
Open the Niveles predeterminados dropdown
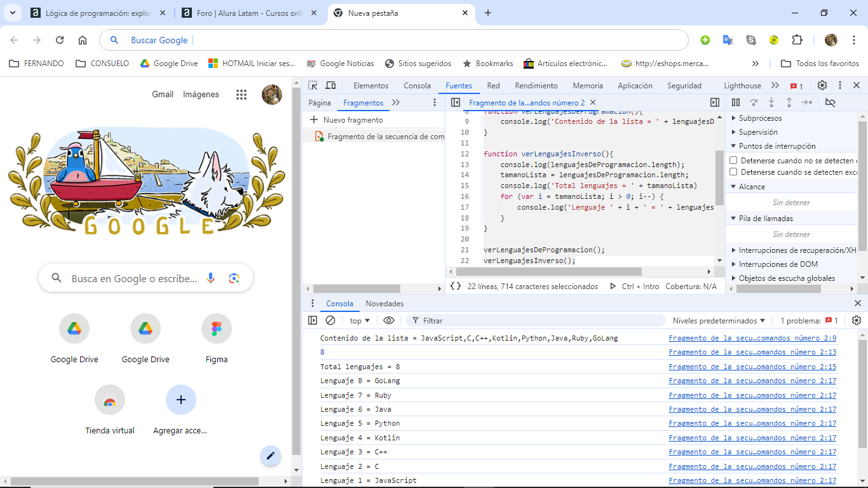[719, 321]
